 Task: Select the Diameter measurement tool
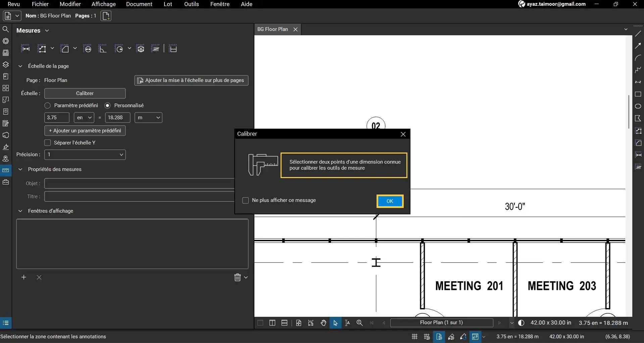click(x=87, y=48)
